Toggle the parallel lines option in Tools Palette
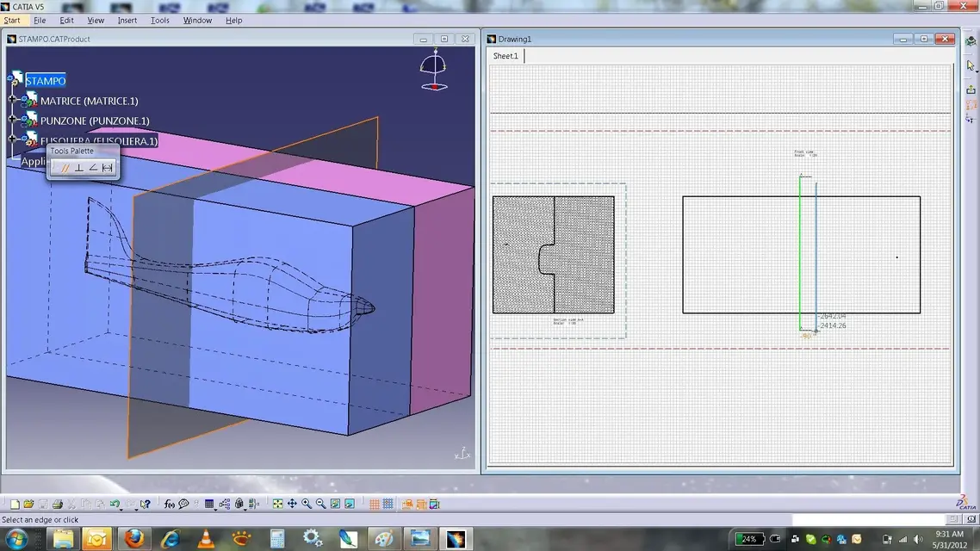980x551 pixels. [x=65, y=168]
